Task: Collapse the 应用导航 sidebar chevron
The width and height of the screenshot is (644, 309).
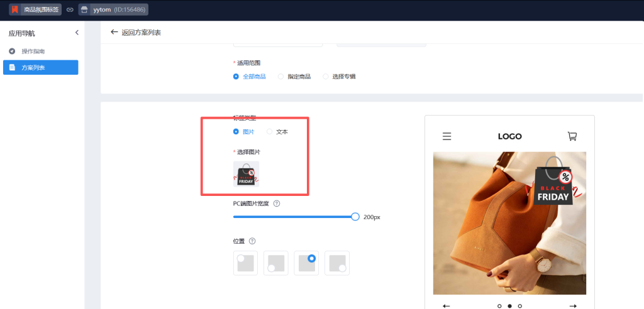Action: [x=77, y=33]
